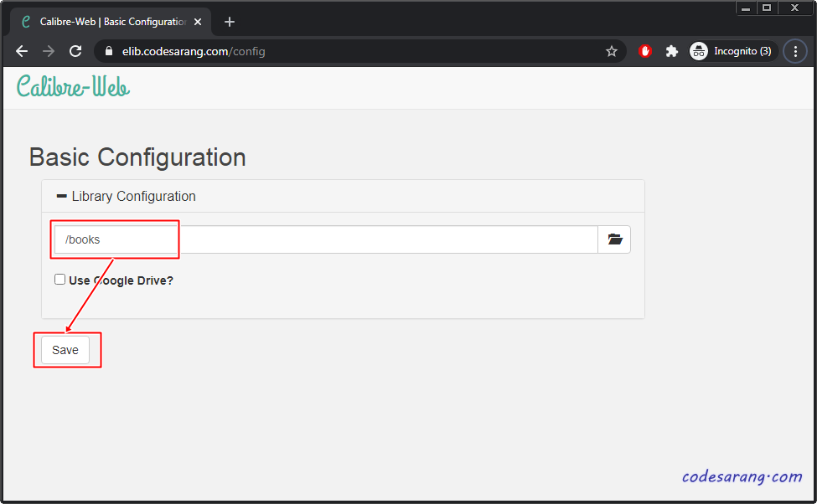The height and width of the screenshot is (504, 817).
Task: Open the folder browse icon for the library path
Action: tap(614, 239)
